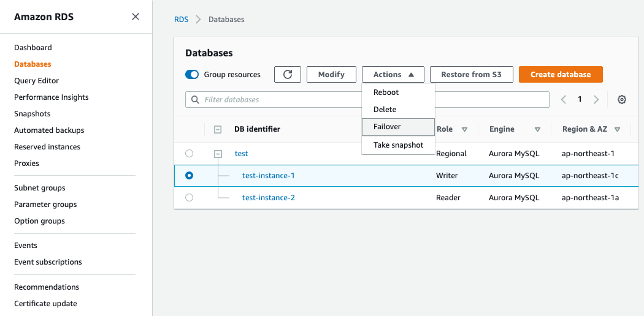Click the Regional role cell
Screen dimensions: 644x316
(x=451, y=154)
